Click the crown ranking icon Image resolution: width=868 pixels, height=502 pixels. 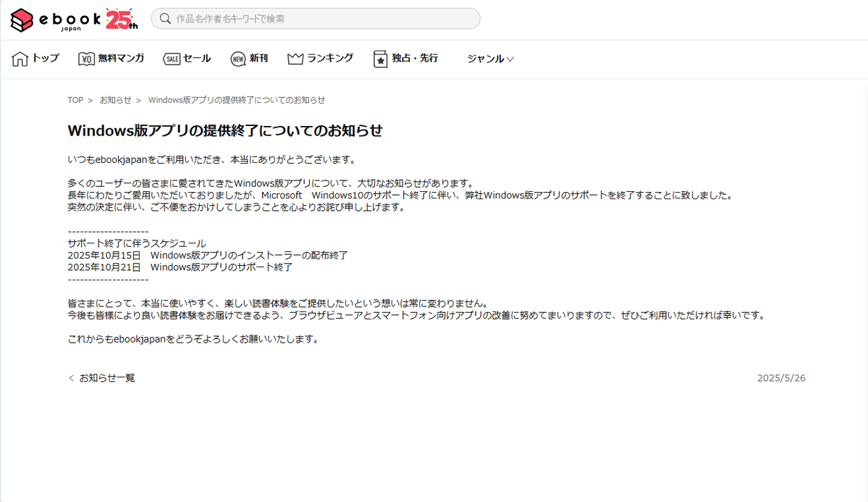click(x=295, y=59)
